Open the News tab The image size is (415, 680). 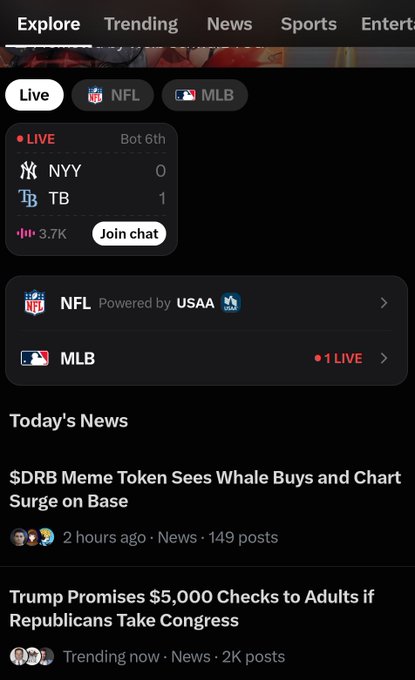pyautogui.click(x=229, y=24)
